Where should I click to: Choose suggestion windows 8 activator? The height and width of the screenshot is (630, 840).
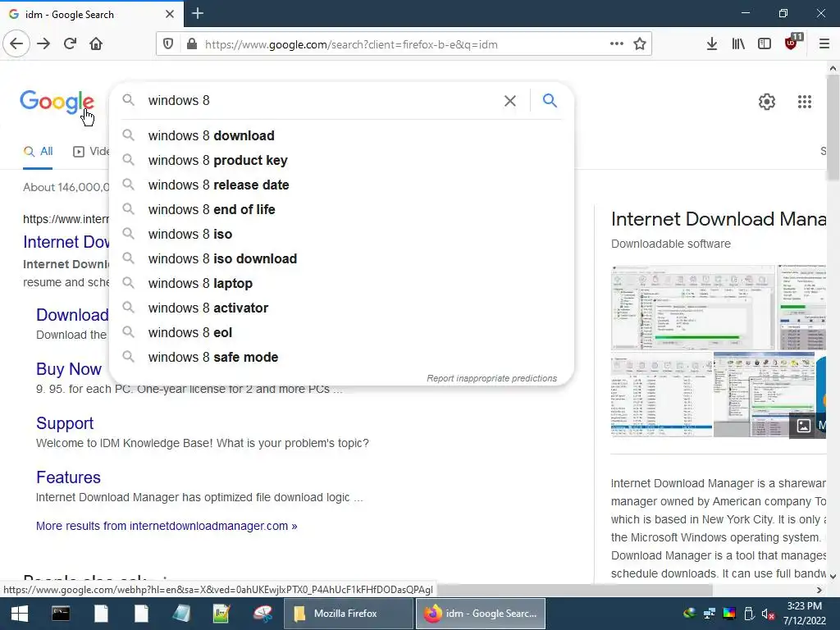(342, 308)
